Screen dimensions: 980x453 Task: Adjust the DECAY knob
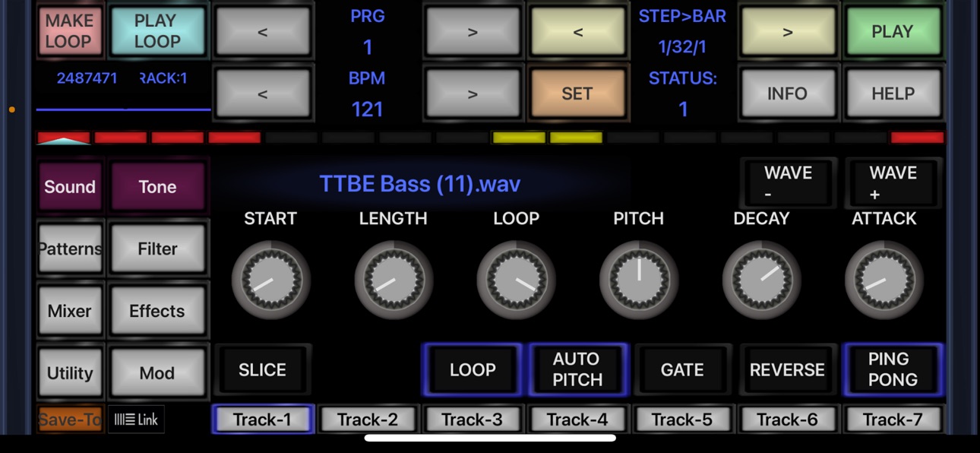tap(761, 280)
